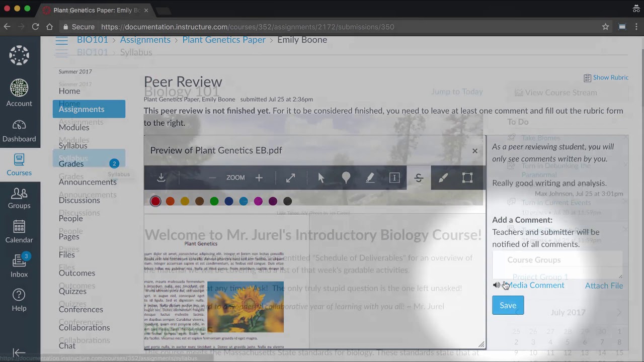Go to Plant Genetics Paper breadcrumb
Viewport: 644px width, 362px height.
[224, 40]
